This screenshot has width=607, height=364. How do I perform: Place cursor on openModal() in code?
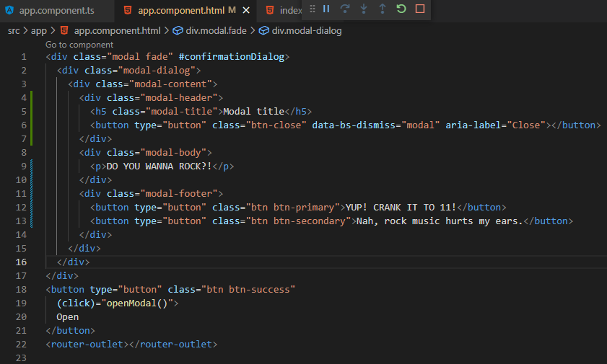click(134, 303)
